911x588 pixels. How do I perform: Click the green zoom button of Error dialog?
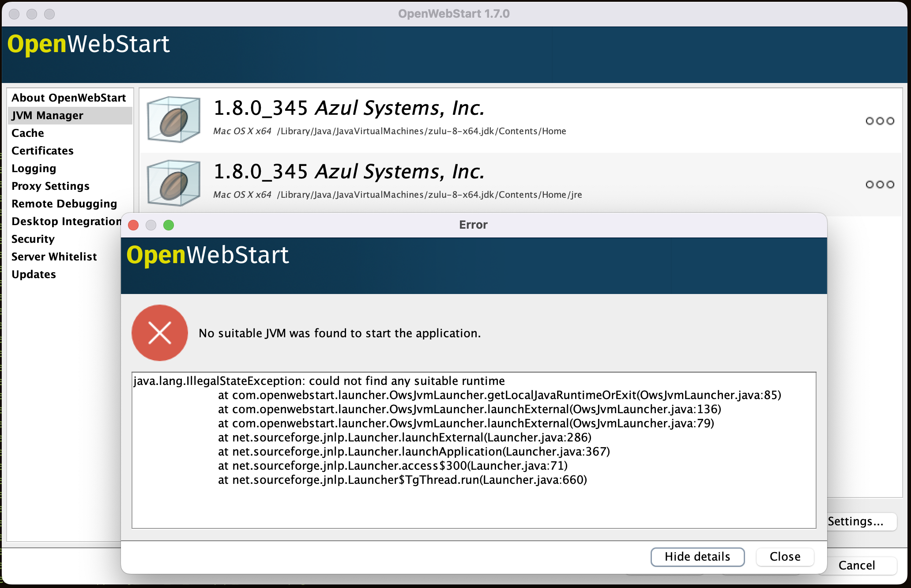169,225
